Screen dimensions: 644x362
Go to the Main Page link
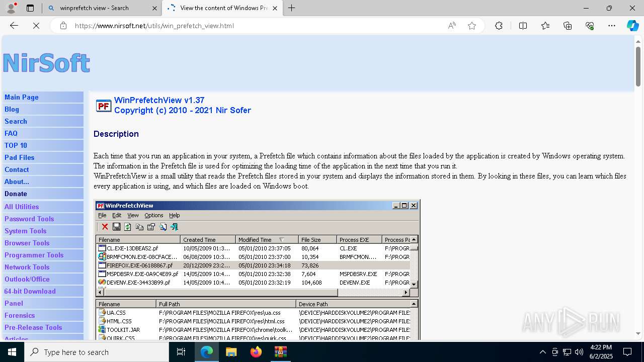click(x=22, y=97)
